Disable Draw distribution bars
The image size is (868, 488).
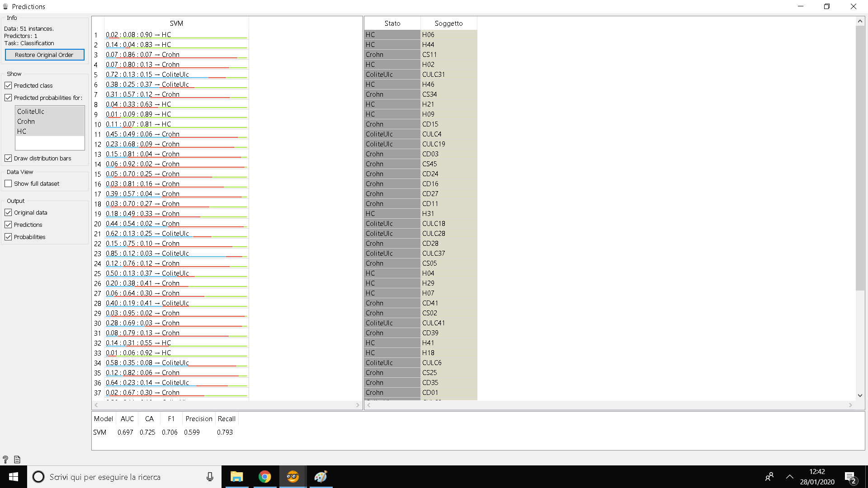pos(8,158)
